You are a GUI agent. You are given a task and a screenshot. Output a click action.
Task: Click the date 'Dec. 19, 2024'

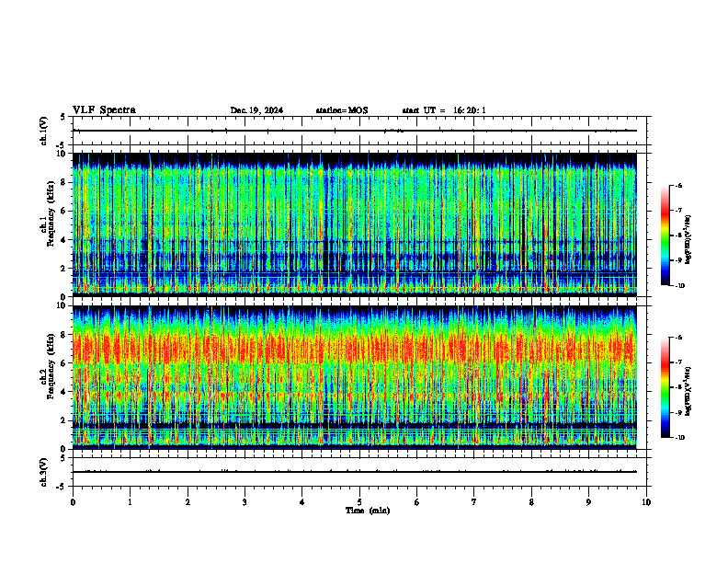click(x=256, y=110)
